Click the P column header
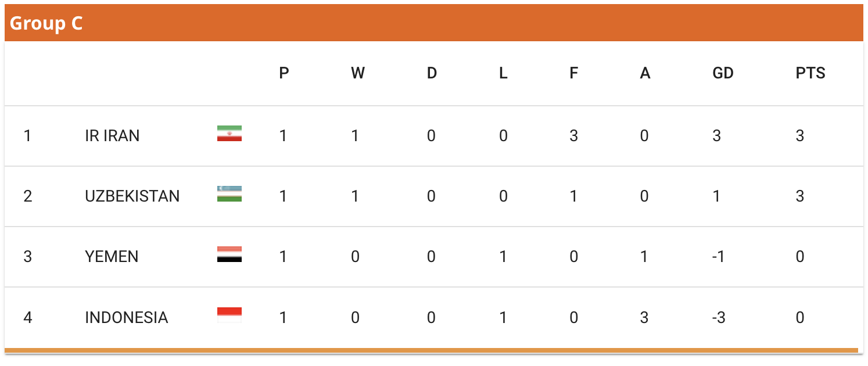Viewport: 868px width, 366px height. tap(284, 73)
